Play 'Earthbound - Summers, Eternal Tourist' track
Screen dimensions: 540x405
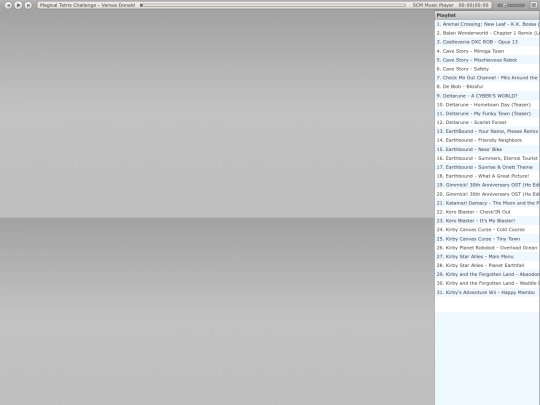coord(487,158)
